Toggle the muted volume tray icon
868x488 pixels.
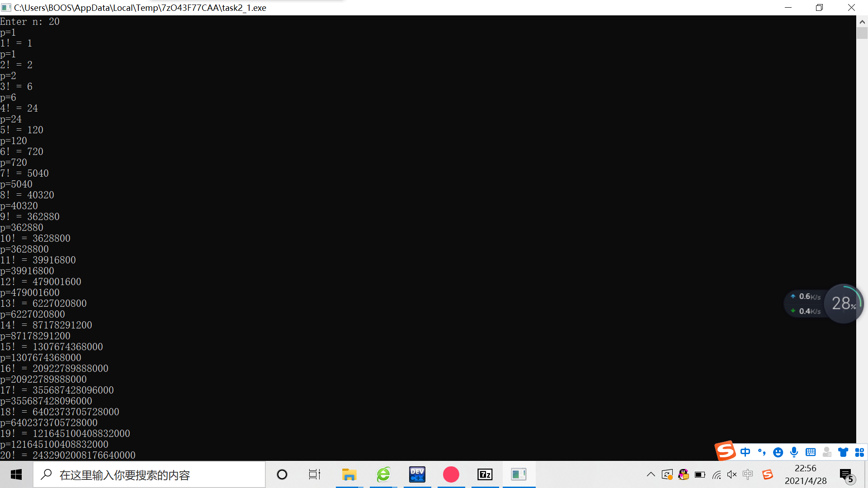[x=732, y=474]
